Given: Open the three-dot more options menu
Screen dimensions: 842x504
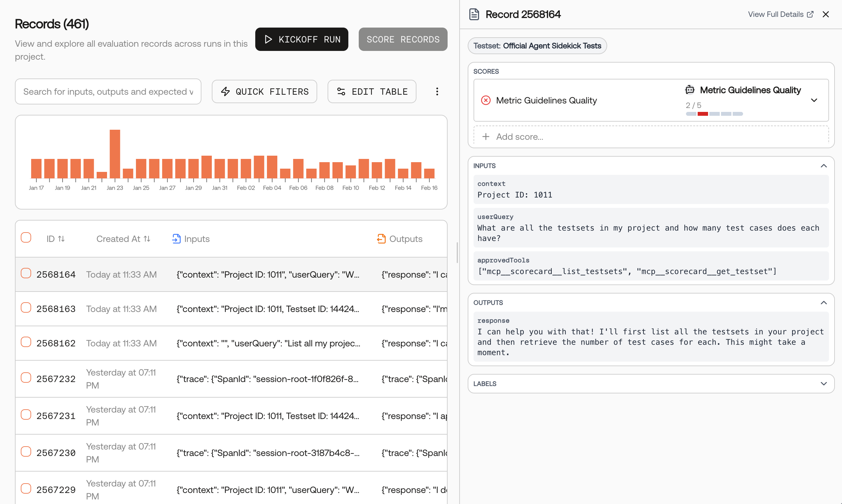Looking at the screenshot, I should click(437, 91).
